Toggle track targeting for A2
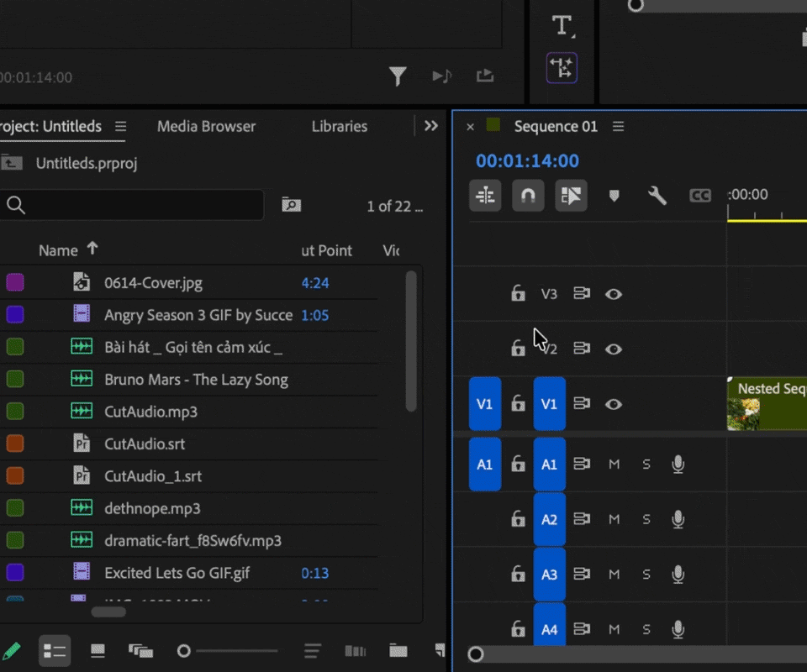This screenshot has width=807, height=672. click(x=549, y=519)
